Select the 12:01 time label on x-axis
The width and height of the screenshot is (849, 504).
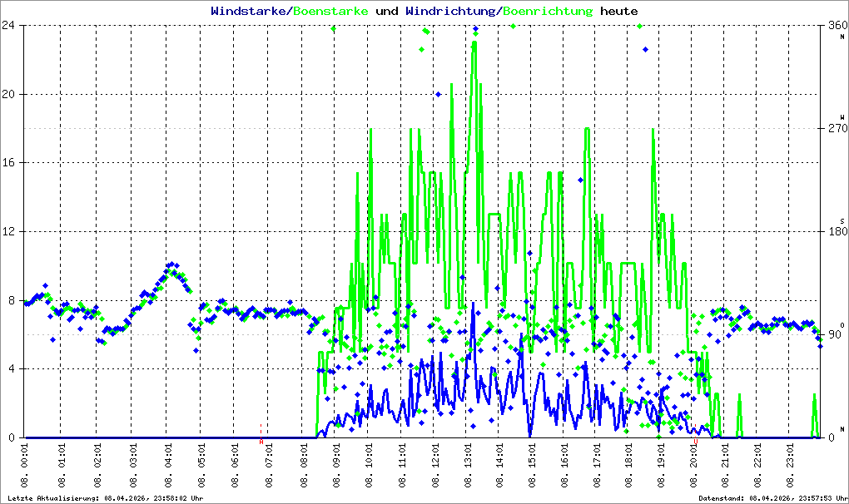[x=435, y=466]
